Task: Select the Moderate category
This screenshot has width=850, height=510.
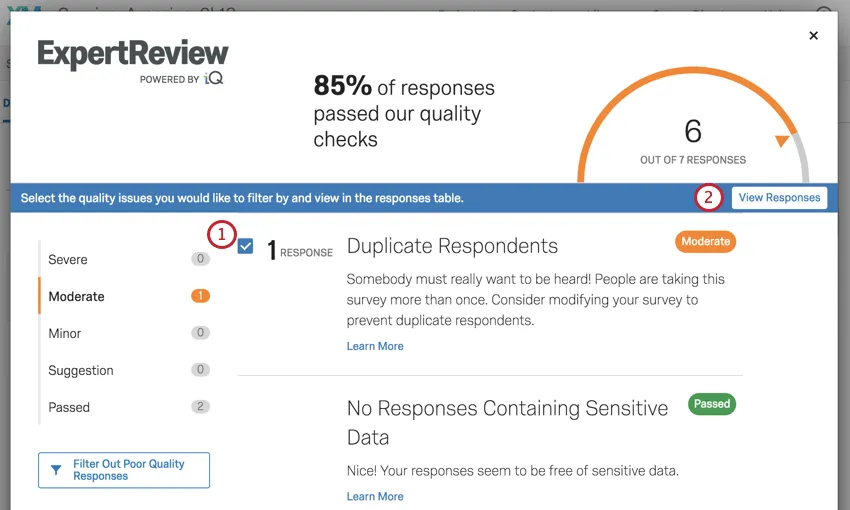Action: tap(76, 297)
